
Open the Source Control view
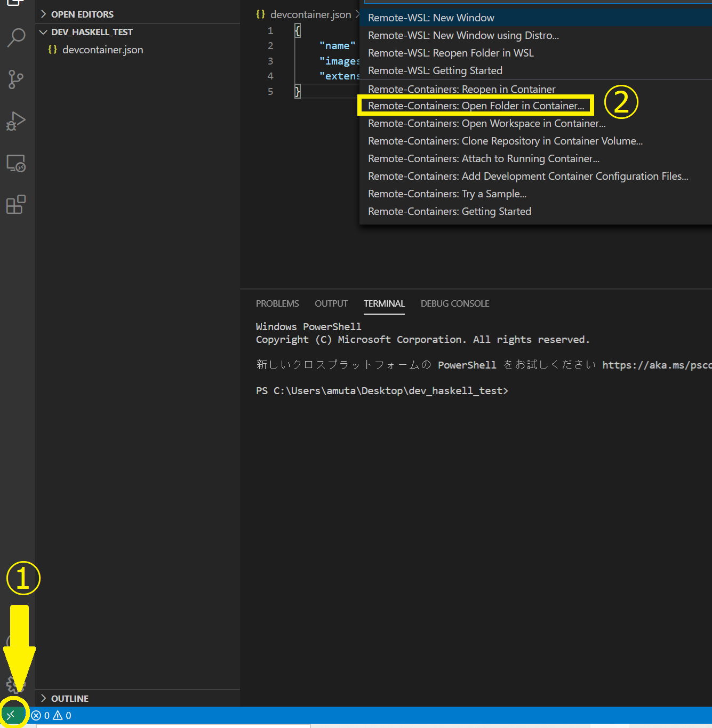16,79
